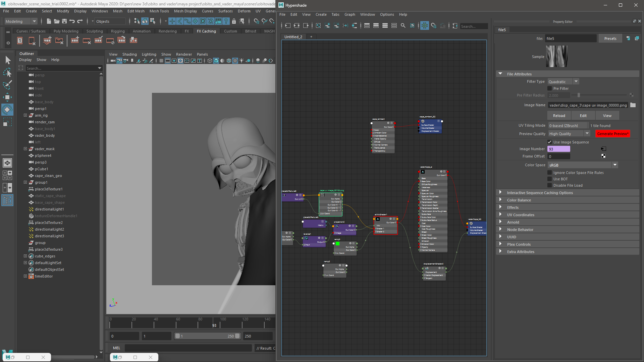
Task: Click the Move tool icon in the toolbox
Action: pos(7,97)
